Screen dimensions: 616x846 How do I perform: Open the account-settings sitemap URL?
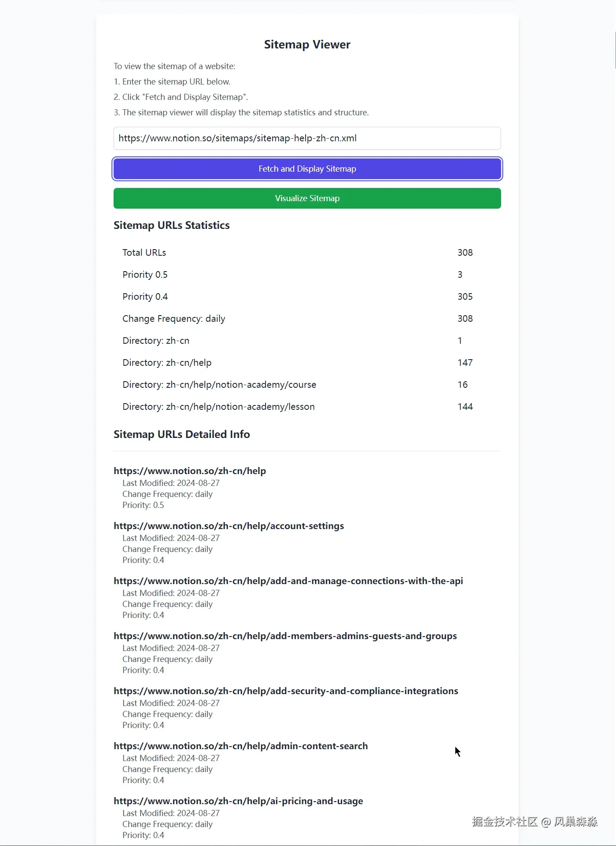(229, 526)
